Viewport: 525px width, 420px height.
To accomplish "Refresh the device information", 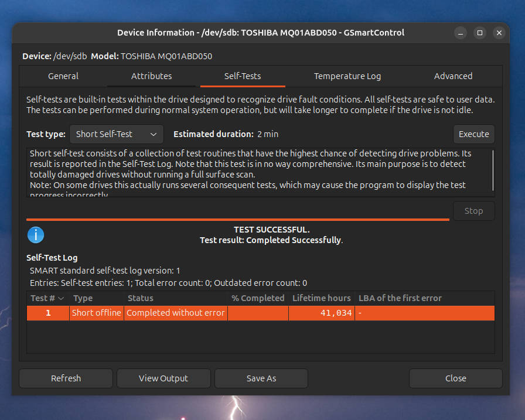I will pyautogui.click(x=66, y=378).
